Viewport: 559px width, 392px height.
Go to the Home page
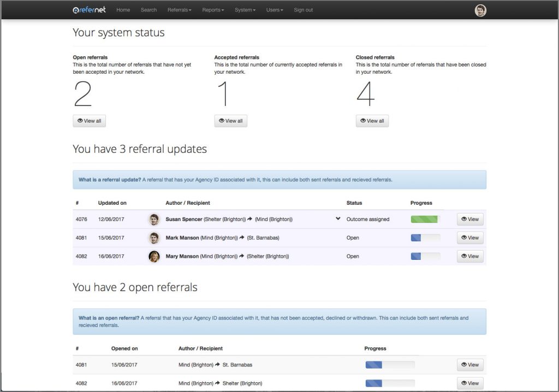click(123, 10)
